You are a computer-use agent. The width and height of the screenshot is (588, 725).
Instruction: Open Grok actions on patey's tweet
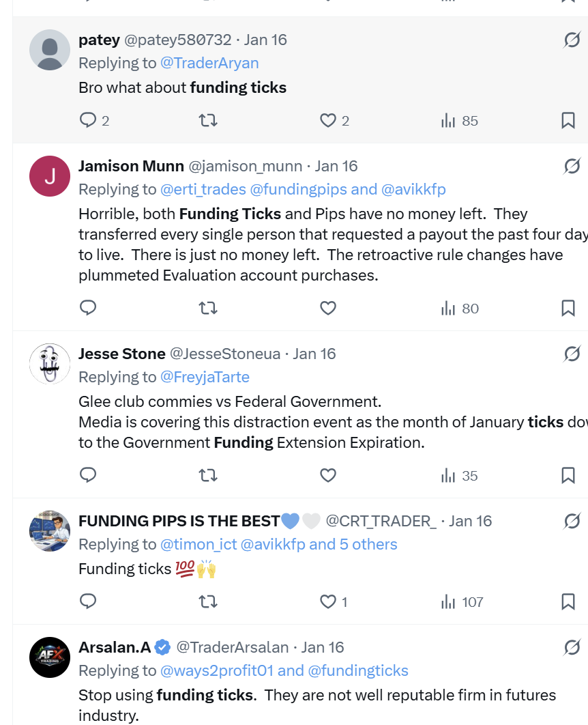click(x=572, y=40)
